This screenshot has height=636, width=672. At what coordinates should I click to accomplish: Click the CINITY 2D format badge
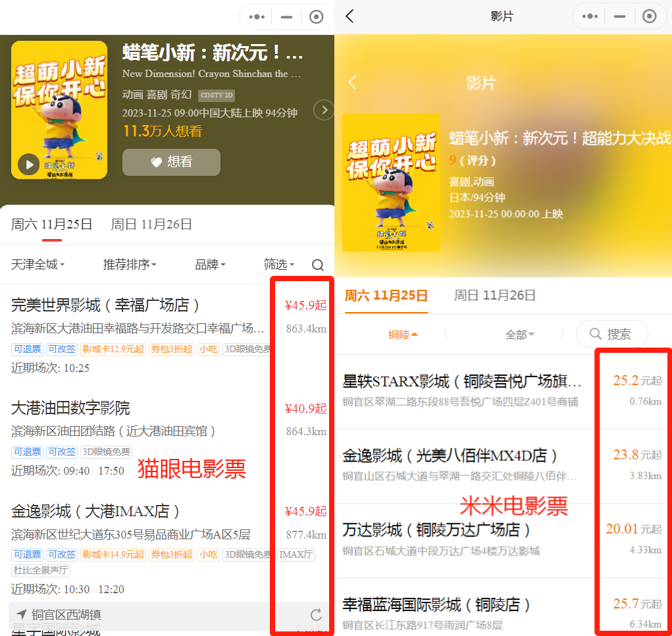tap(217, 95)
